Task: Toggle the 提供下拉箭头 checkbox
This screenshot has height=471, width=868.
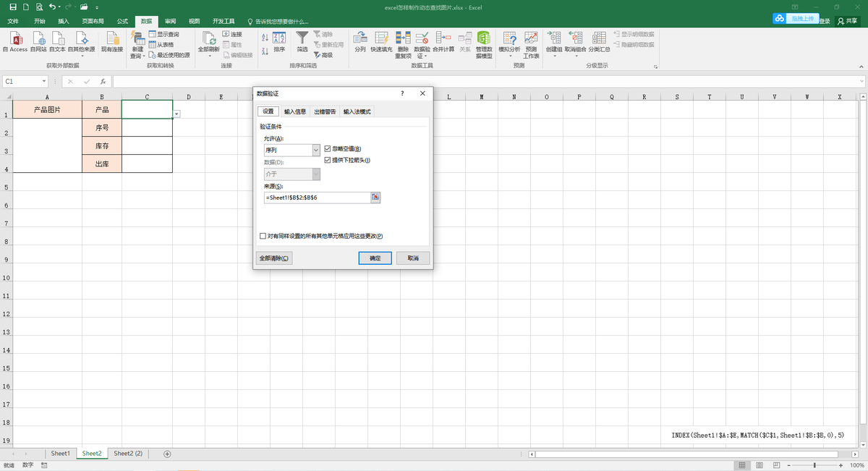Action: (328, 160)
